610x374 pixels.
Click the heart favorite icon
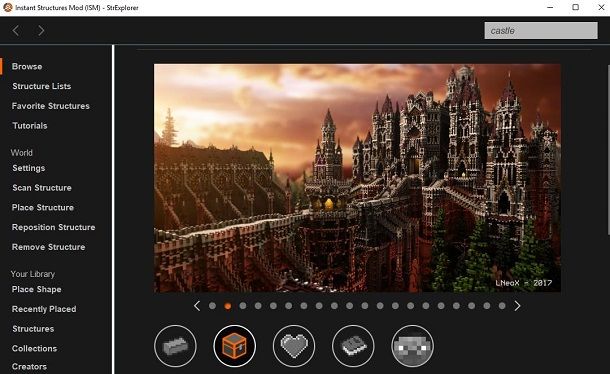click(x=294, y=346)
